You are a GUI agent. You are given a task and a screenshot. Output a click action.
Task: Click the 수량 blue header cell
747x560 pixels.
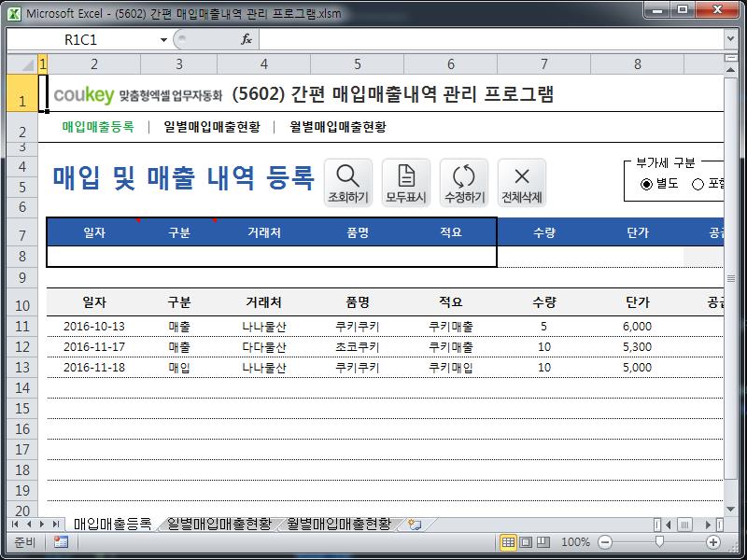pyautogui.click(x=544, y=232)
